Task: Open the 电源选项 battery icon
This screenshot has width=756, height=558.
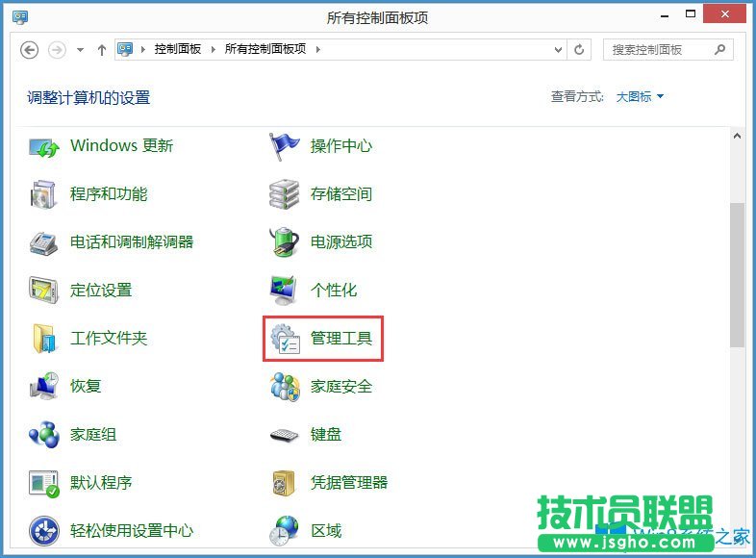Action: pos(284,241)
